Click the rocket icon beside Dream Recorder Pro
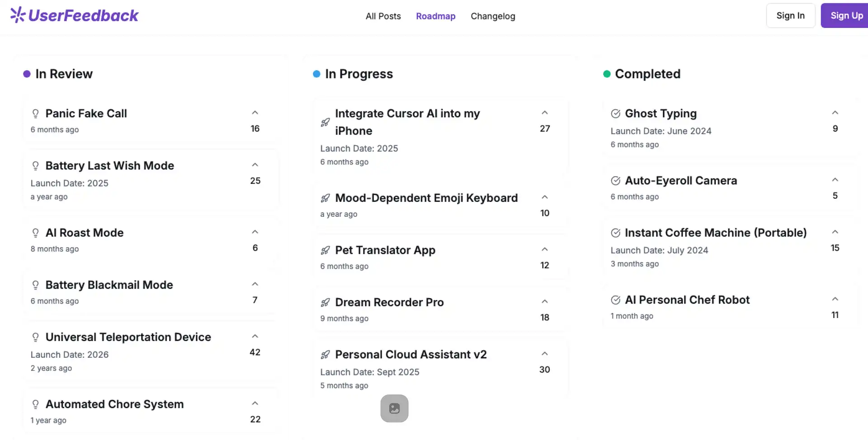 point(325,302)
